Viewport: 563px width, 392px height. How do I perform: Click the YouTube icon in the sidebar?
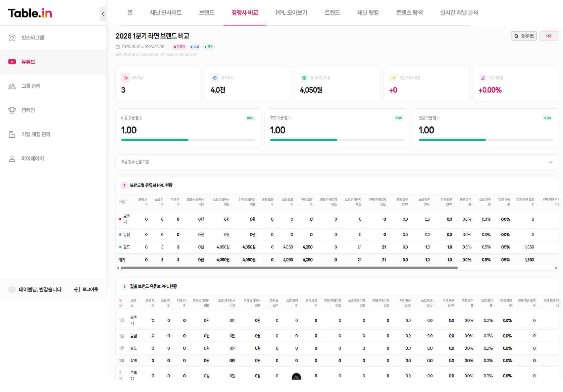pos(12,62)
